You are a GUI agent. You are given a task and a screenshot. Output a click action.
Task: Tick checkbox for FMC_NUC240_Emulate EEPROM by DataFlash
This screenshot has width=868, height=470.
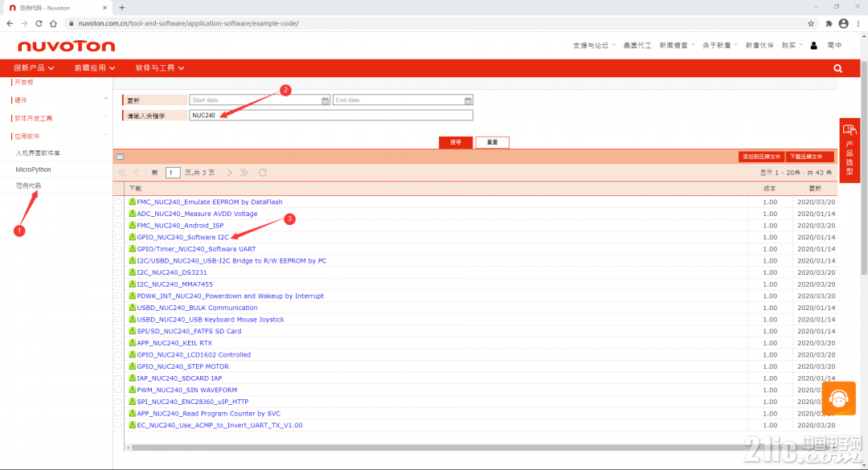tap(118, 202)
